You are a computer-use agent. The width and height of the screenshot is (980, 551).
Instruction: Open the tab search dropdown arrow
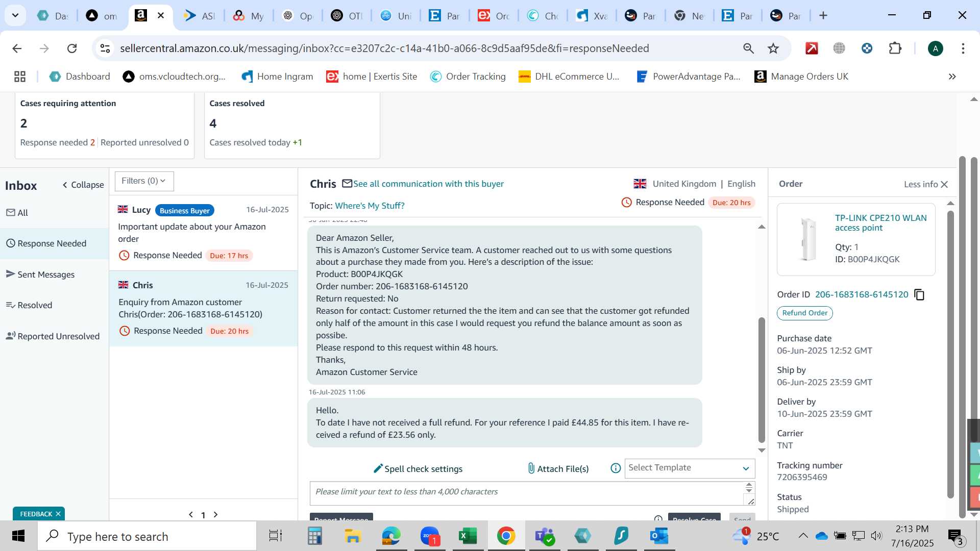(15, 15)
